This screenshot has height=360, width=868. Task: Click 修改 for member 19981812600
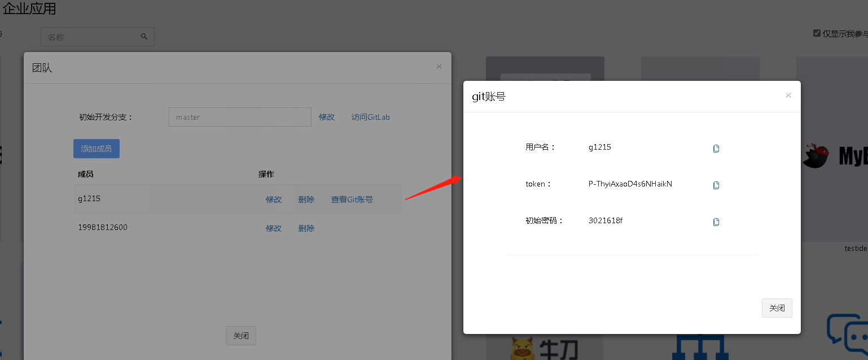coord(274,228)
